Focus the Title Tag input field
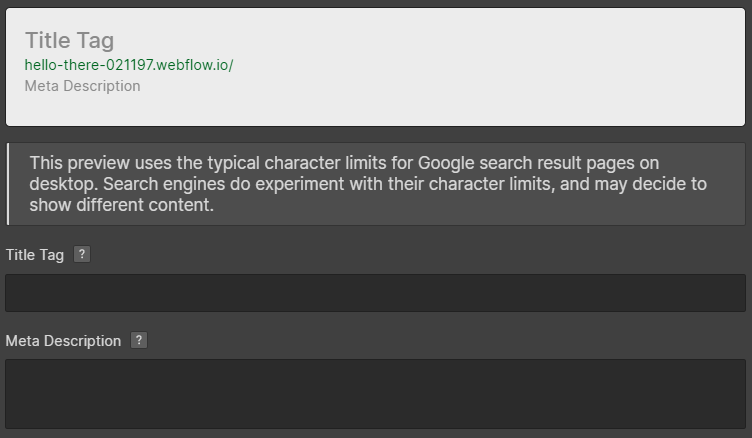The image size is (752, 438). pos(376,293)
